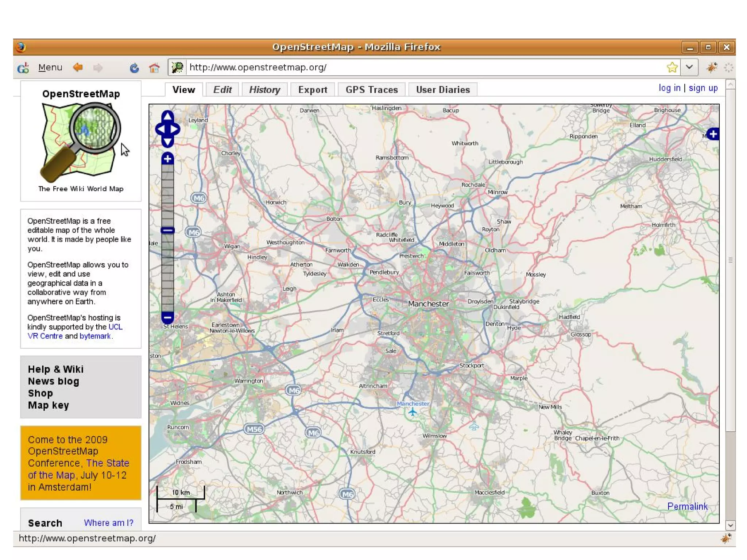Click the log in link
The height and width of the screenshot is (560, 747).
[669, 88]
